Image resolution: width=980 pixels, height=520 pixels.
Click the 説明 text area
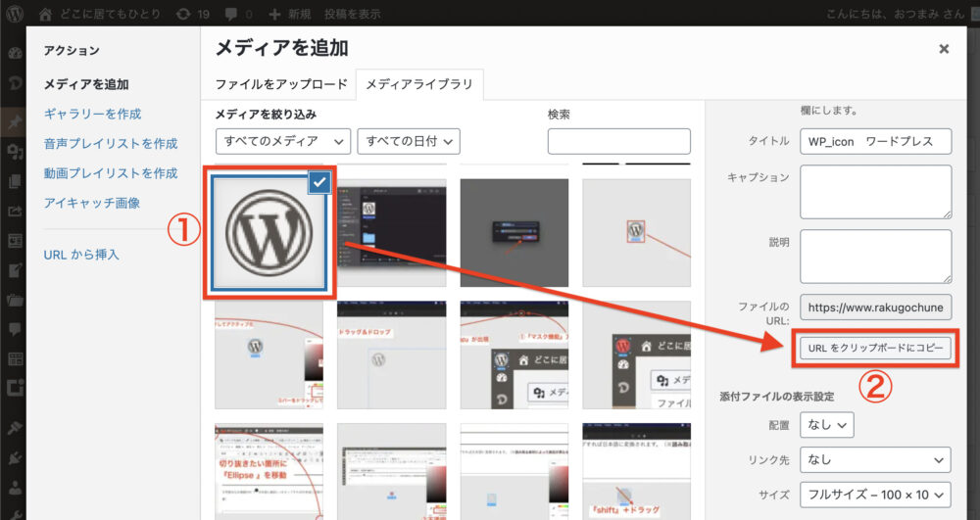pos(875,256)
